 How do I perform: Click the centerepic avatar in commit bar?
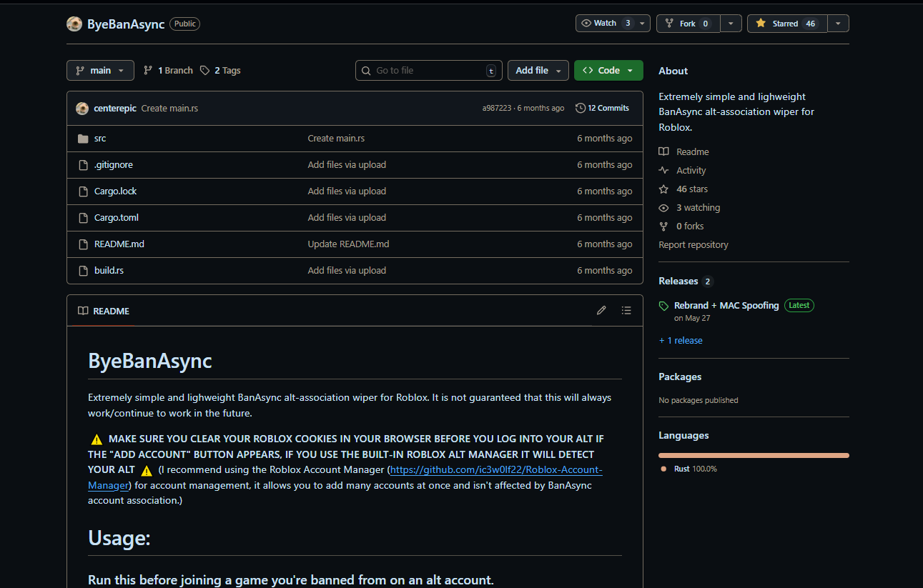tap(82, 109)
